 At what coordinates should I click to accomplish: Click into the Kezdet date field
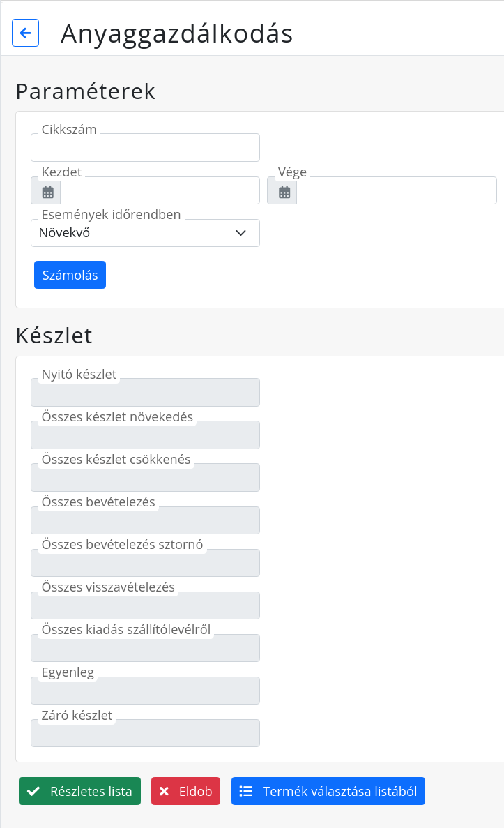[x=160, y=190]
